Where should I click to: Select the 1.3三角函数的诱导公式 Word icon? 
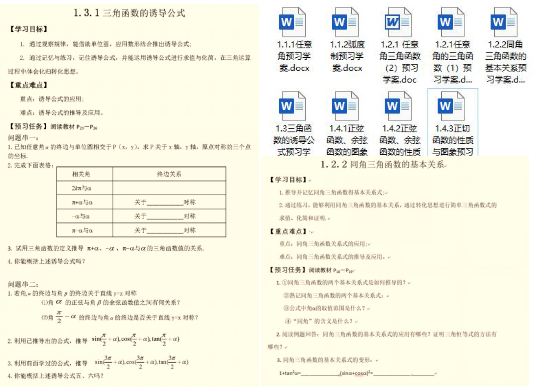tap(293, 106)
